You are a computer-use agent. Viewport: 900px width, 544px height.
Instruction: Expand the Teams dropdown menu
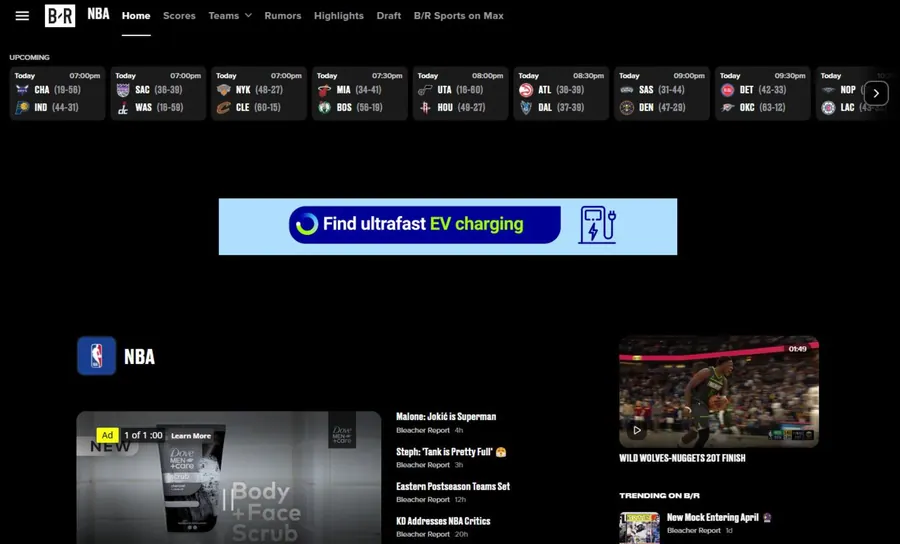230,15
